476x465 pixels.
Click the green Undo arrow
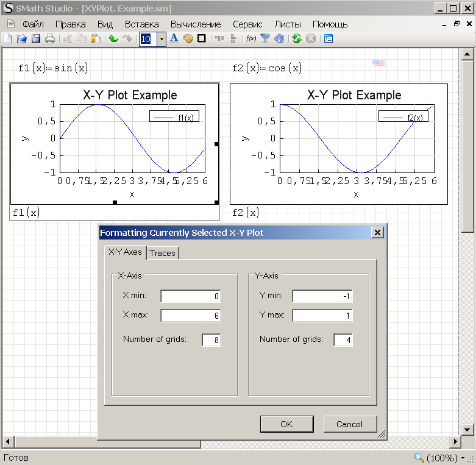coord(113,39)
